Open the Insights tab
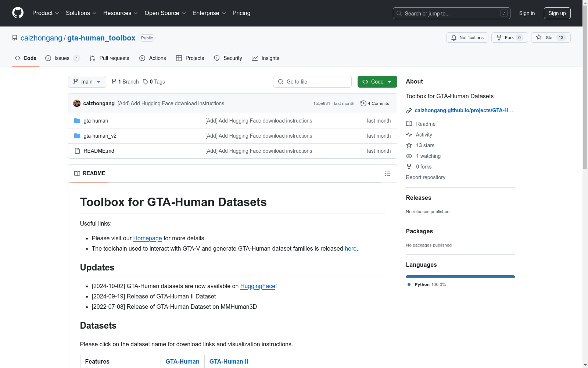 [265, 58]
